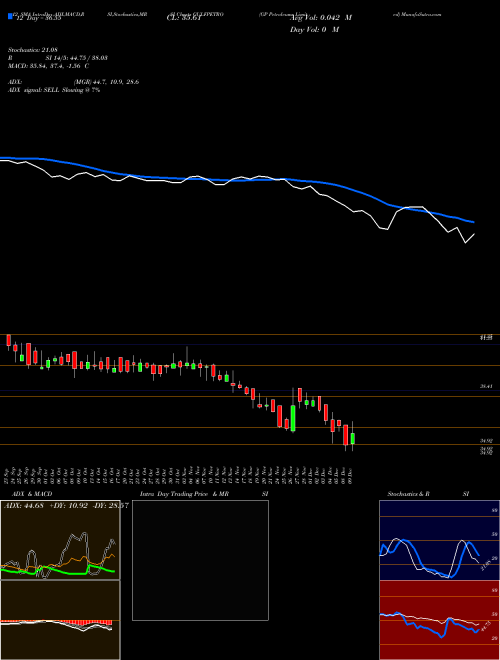Click the red RSI chart panel
The image size is (500, 660).
click(439, 620)
